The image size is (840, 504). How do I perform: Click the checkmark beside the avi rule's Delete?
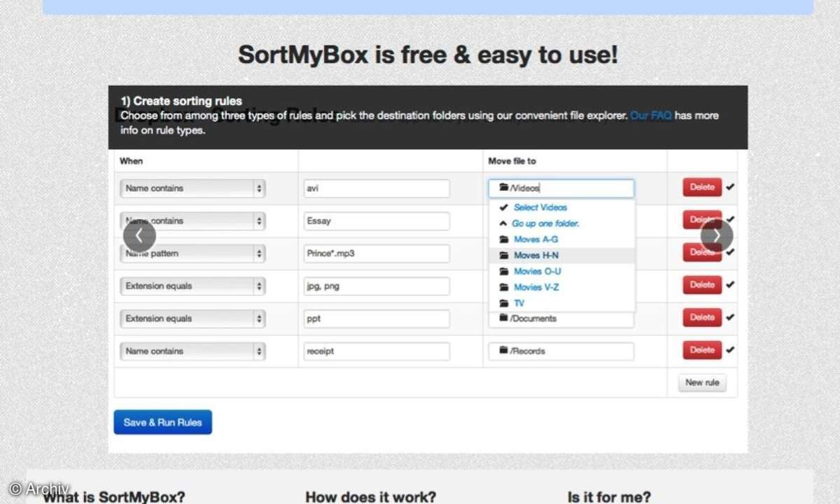coord(730,187)
